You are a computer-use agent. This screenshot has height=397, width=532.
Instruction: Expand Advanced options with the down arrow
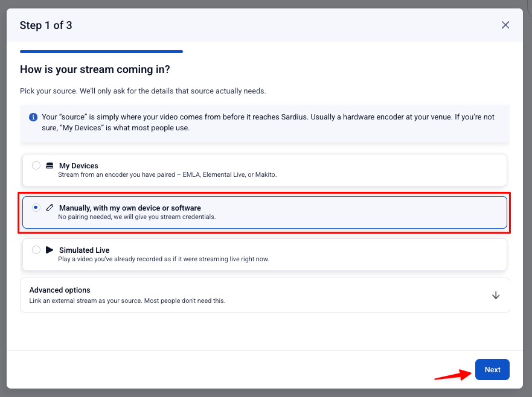click(496, 295)
